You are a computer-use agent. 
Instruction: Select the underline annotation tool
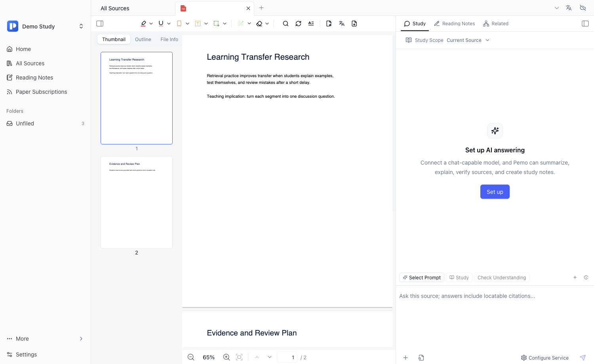(x=161, y=24)
